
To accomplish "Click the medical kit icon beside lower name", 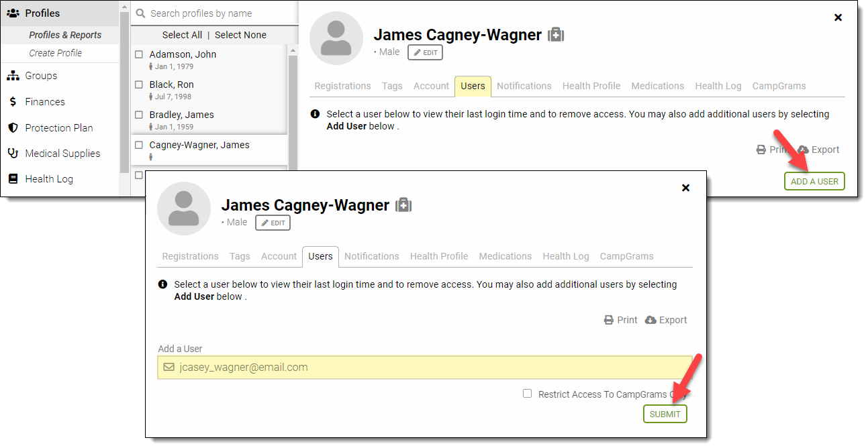I will point(403,205).
